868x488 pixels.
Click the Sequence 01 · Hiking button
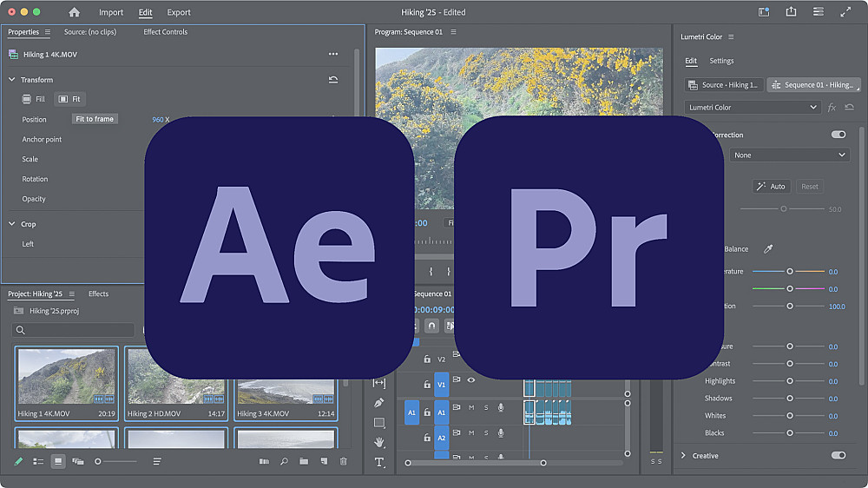point(814,85)
